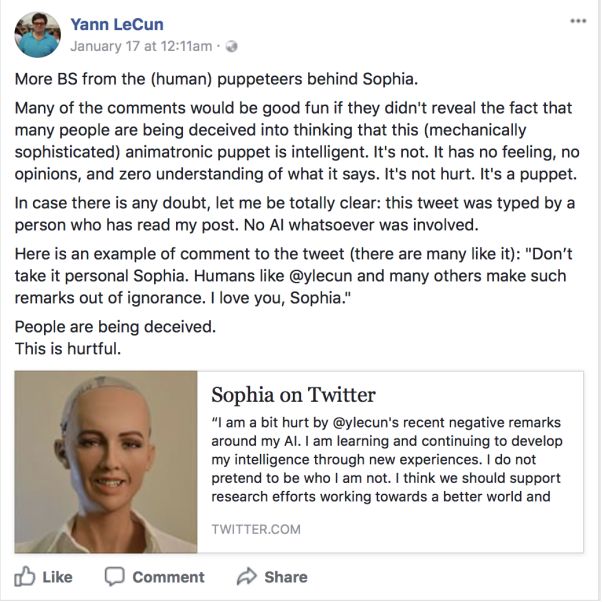This screenshot has height=602, width=602.
Task: Open Yann LeCun's profile picture
Action: coord(38,35)
